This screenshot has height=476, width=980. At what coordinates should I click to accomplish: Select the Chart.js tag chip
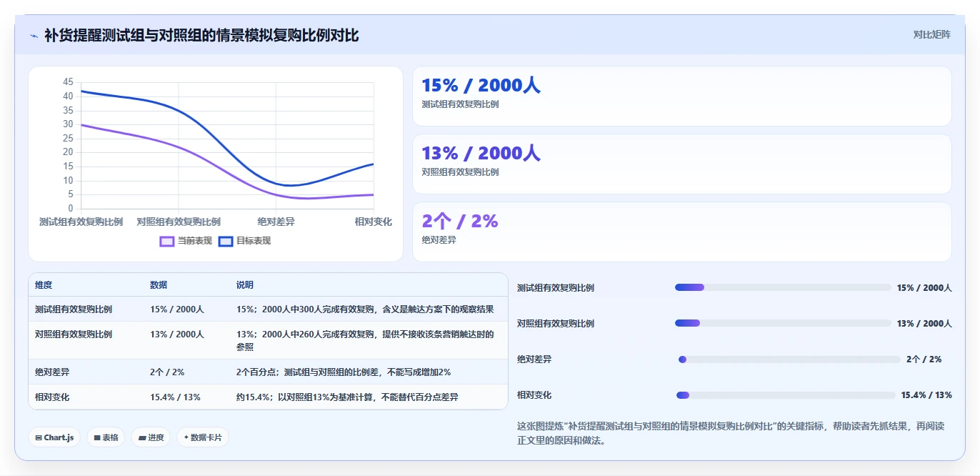(x=54, y=437)
